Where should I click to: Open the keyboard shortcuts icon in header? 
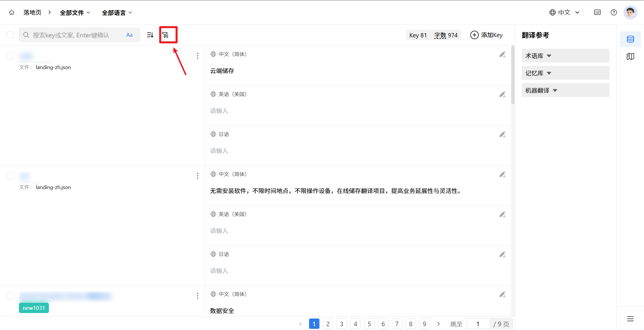597,12
